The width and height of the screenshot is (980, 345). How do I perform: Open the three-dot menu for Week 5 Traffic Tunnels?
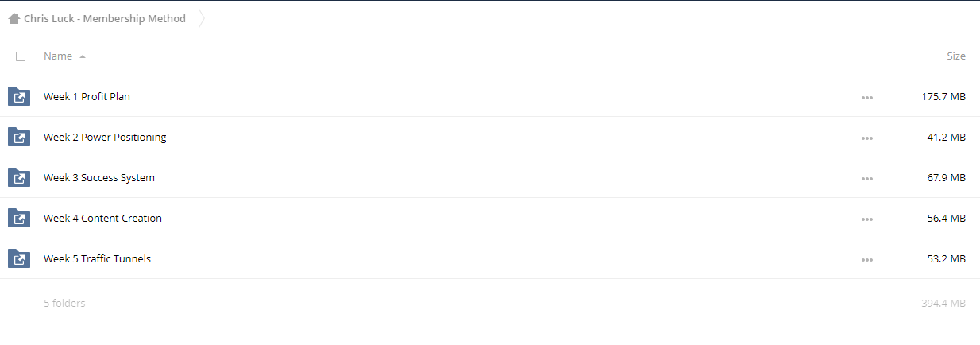(x=867, y=260)
